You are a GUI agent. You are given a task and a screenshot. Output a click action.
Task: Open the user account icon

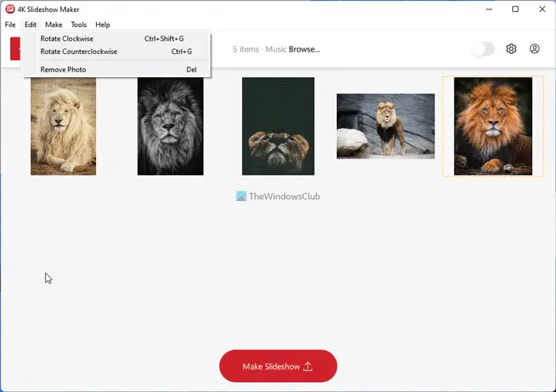click(535, 49)
